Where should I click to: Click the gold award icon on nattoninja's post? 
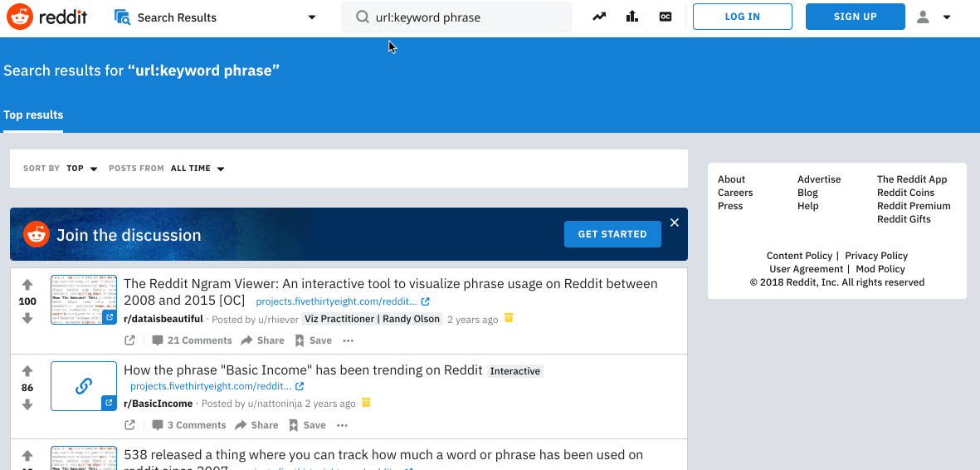tap(366, 403)
